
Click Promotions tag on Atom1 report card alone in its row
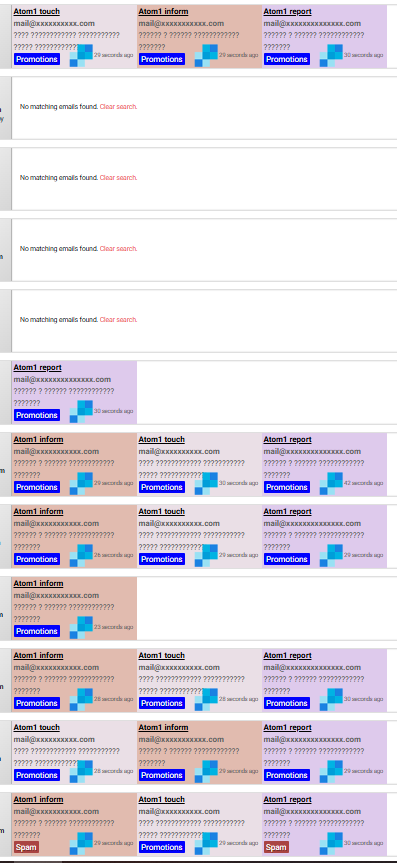(37, 415)
